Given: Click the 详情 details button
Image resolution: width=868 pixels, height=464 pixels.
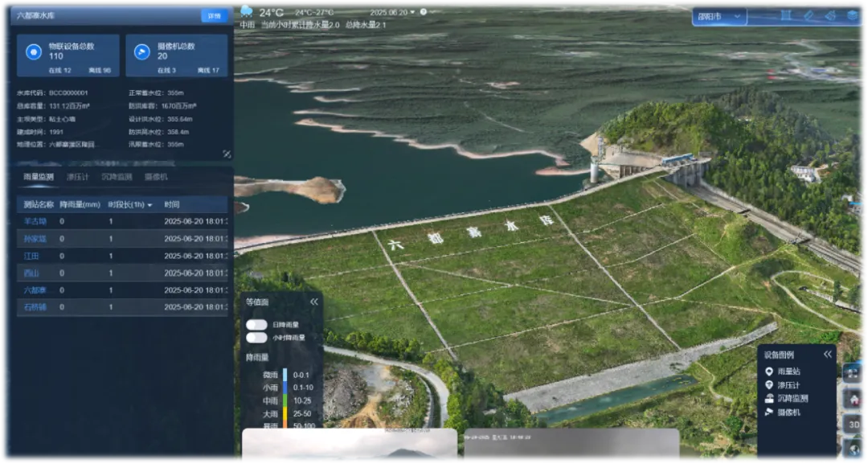Looking at the screenshot, I should coord(214,16).
